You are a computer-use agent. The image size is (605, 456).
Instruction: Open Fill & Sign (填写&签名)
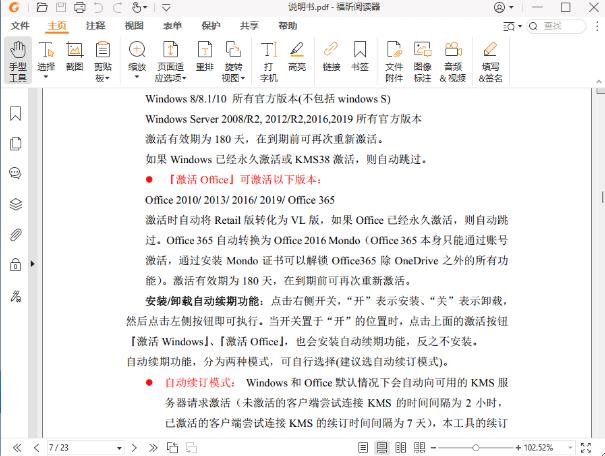tap(490, 61)
